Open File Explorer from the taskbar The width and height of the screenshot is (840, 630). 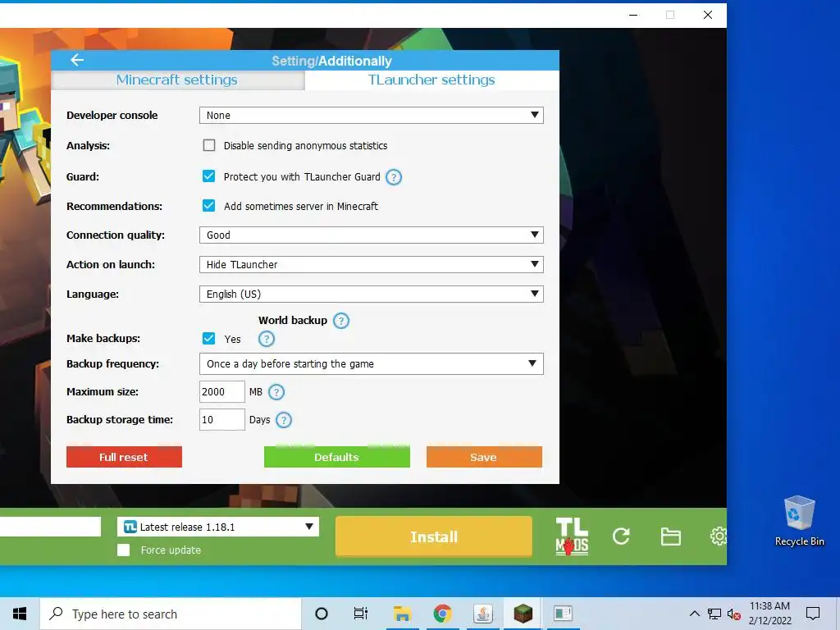click(x=402, y=614)
